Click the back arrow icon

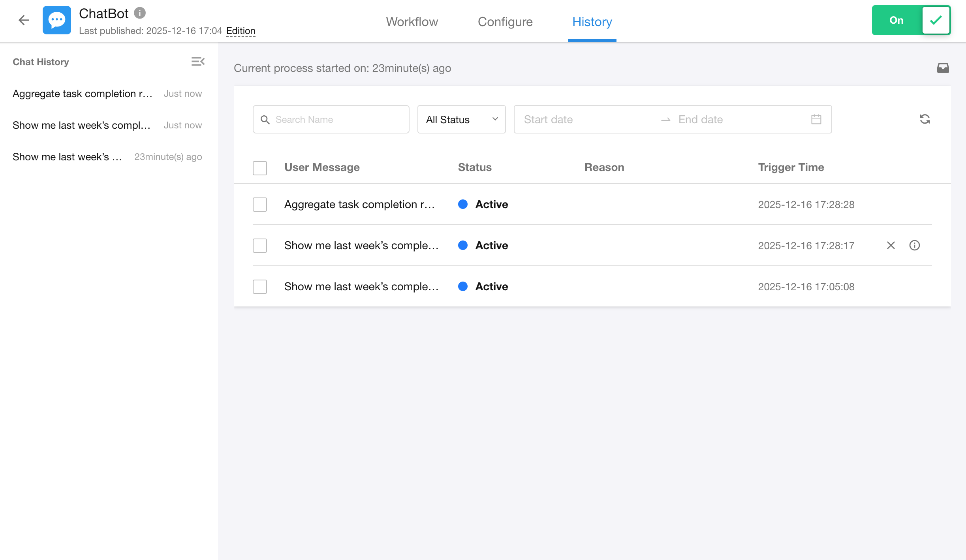click(24, 20)
